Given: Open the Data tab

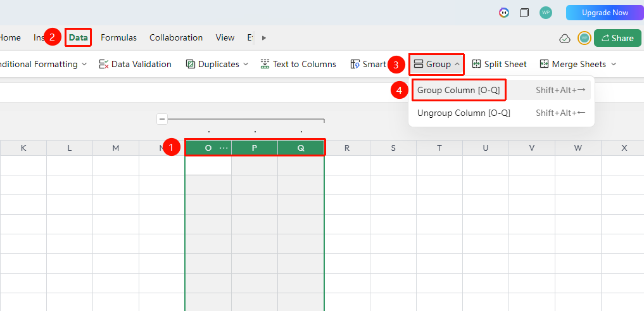Looking at the screenshot, I should coord(78,38).
